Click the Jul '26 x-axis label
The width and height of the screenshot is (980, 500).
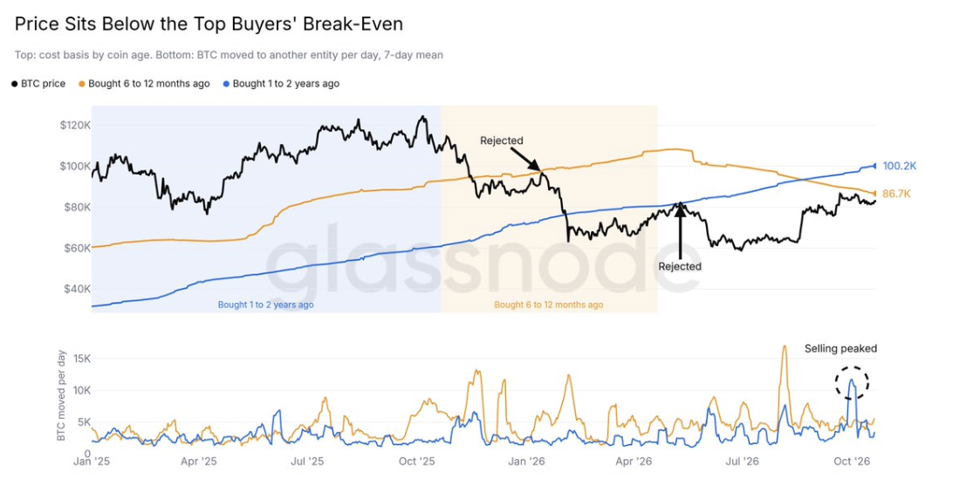click(742, 462)
